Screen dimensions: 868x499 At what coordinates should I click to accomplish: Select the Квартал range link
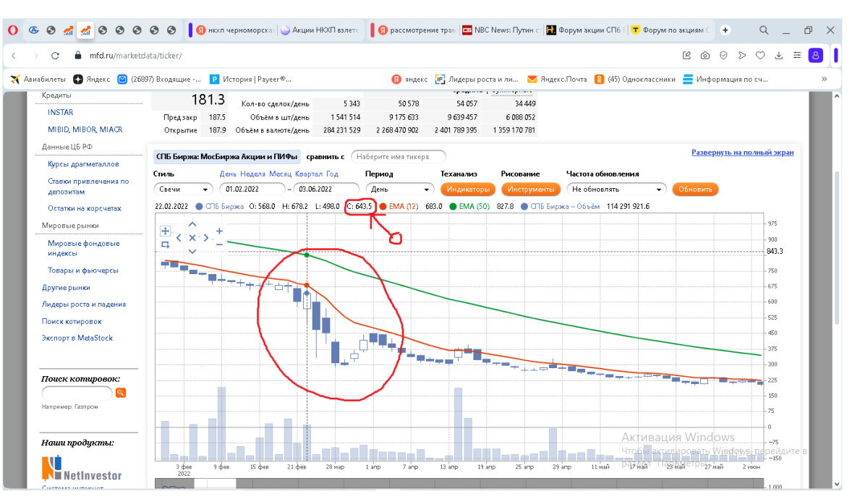click(x=308, y=174)
